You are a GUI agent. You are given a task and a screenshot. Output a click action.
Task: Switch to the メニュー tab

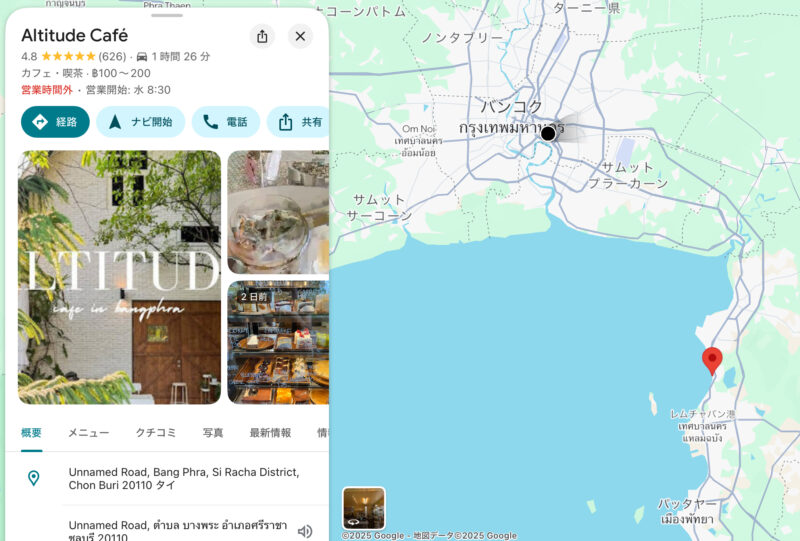click(89, 433)
